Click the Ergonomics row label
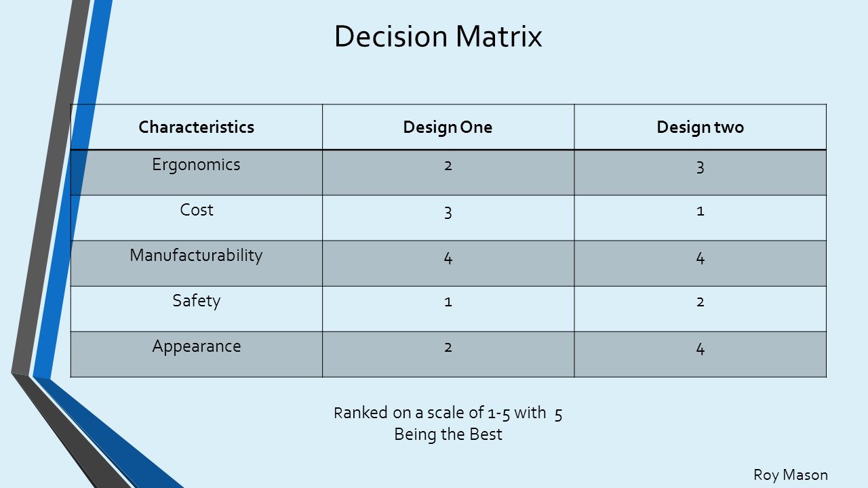The image size is (868, 488). pos(197,165)
